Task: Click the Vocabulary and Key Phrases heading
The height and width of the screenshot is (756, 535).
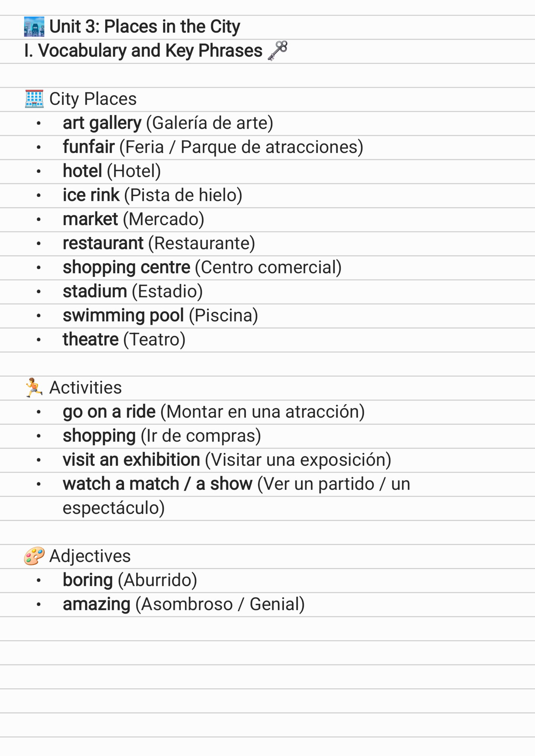Action: pos(143,51)
